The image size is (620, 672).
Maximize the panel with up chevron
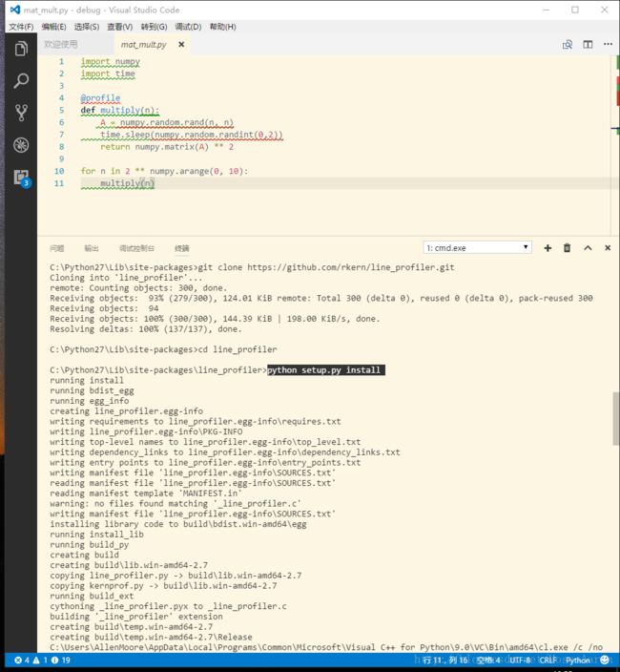[588, 248]
